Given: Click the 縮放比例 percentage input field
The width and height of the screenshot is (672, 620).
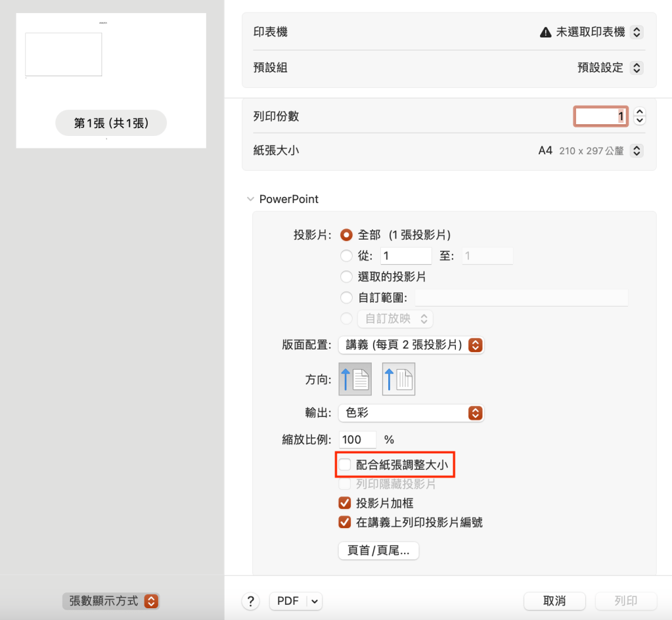Looking at the screenshot, I should [358, 439].
